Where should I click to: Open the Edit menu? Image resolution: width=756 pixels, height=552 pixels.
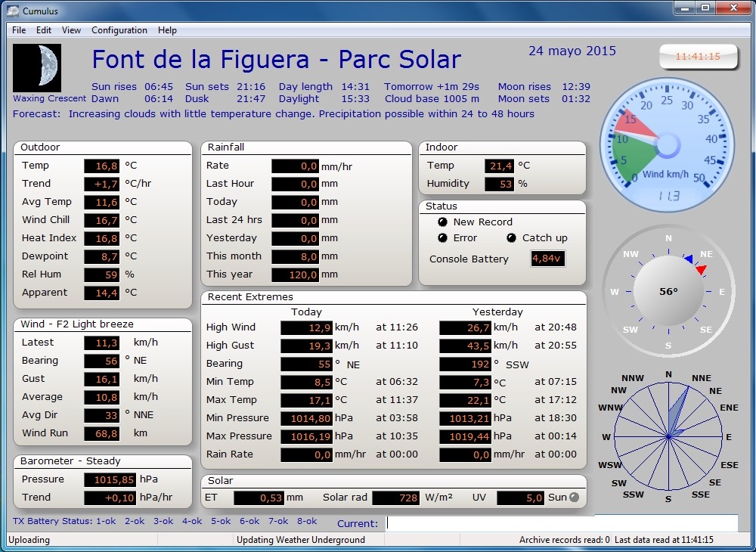(43, 30)
